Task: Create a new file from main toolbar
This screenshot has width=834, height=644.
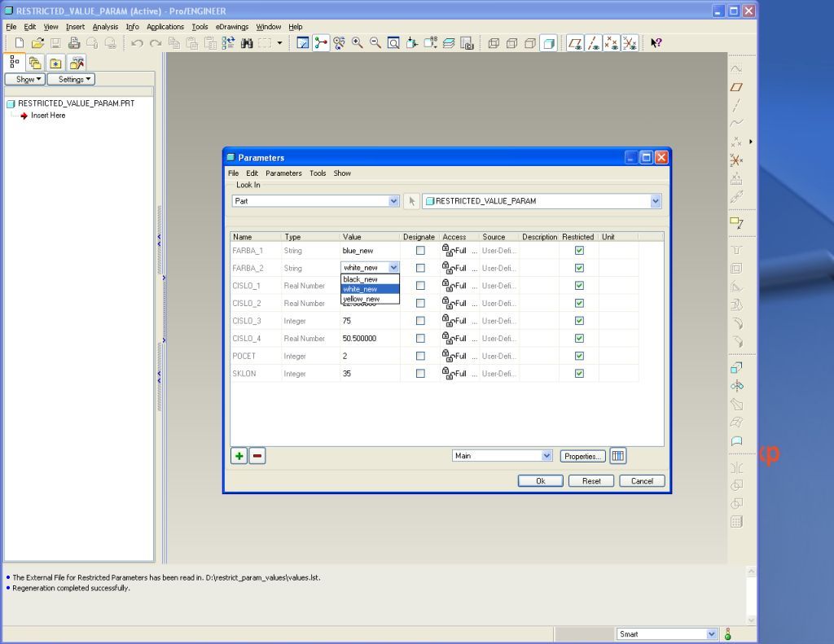Action: 20,43
